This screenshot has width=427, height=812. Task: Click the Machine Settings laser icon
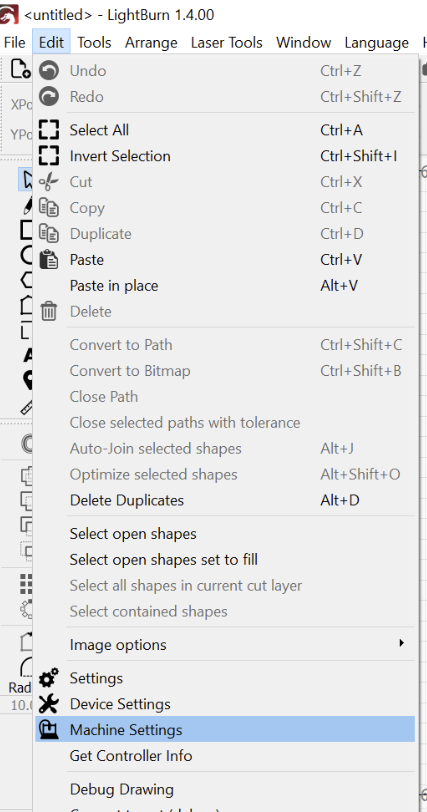(49, 730)
